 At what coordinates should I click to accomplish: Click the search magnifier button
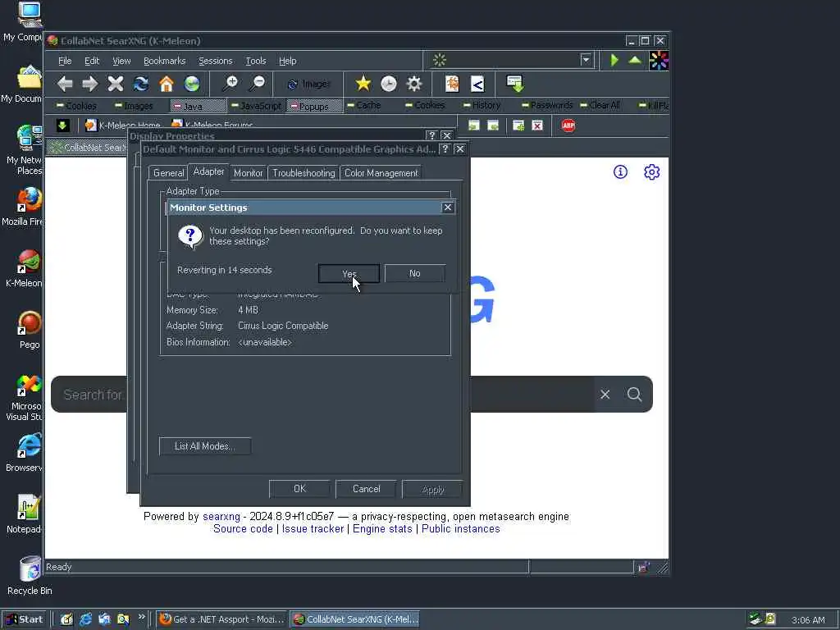click(x=634, y=395)
